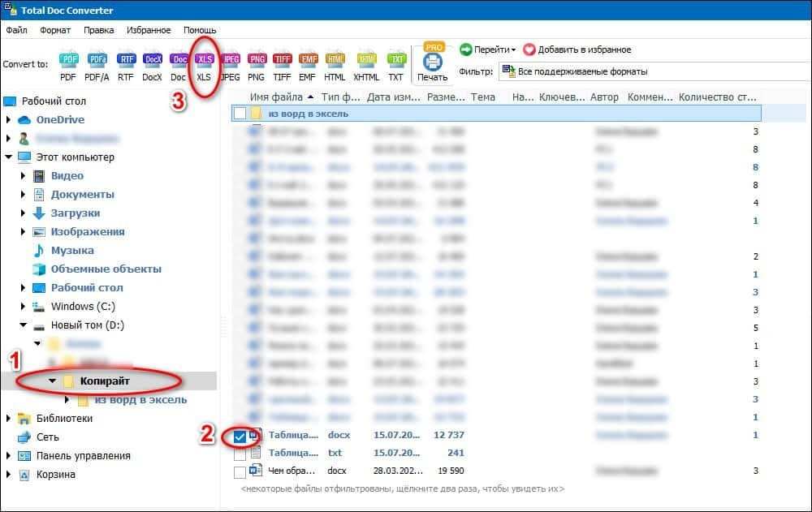Choose XLS as the output format
This screenshot has height=512, width=812.
204,58
